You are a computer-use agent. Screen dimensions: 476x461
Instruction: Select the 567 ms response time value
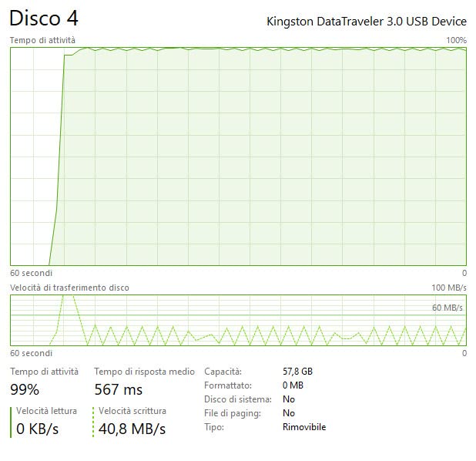(x=119, y=389)
